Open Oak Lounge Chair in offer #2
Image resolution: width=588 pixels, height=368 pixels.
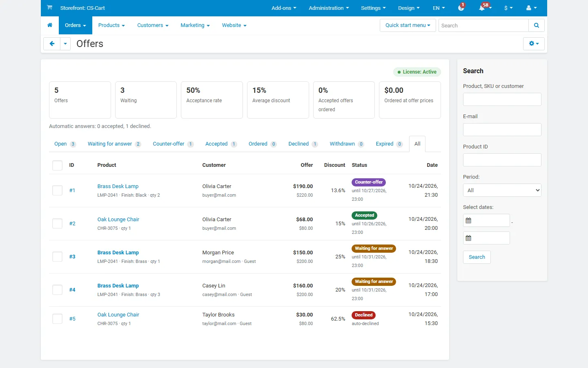118,220
